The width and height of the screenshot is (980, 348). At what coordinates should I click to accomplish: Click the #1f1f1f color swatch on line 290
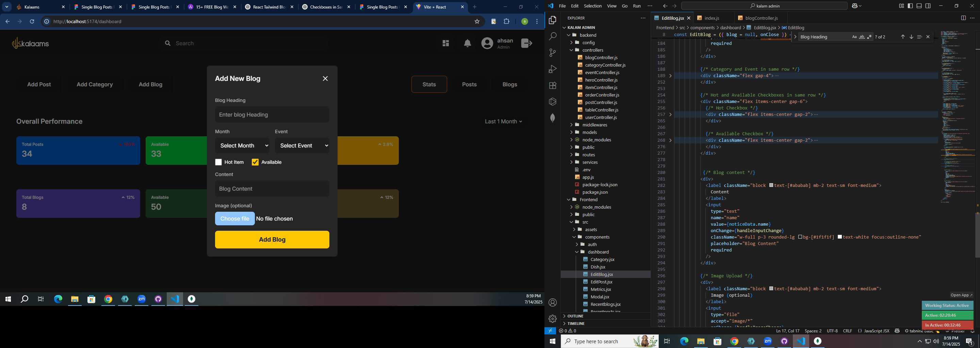click(800, 237)
